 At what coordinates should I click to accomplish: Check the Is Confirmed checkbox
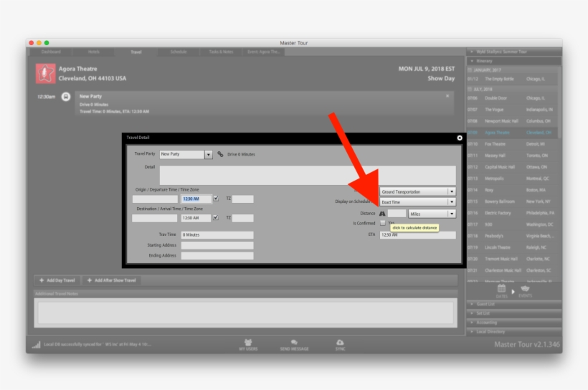[x=382, y=223]
